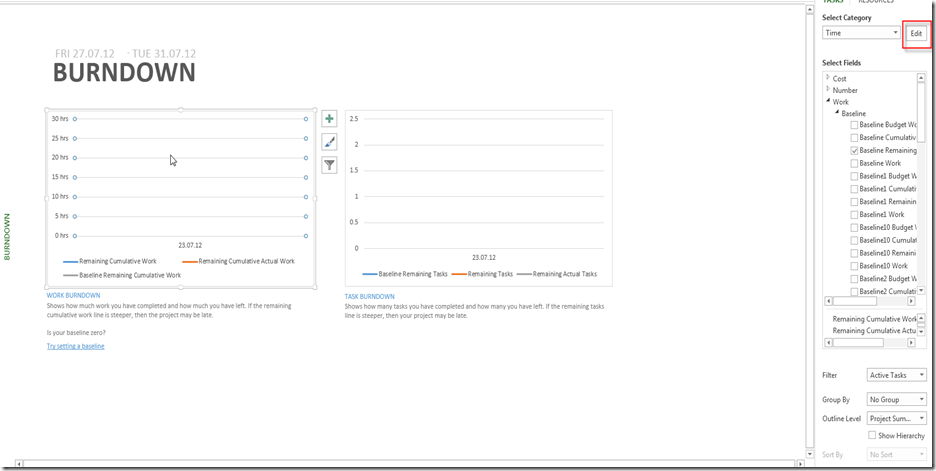936x471 pixels.
Task: Check the Baseline1 Work checkbox
Action: pyautogui.click(x=854, y=214)
